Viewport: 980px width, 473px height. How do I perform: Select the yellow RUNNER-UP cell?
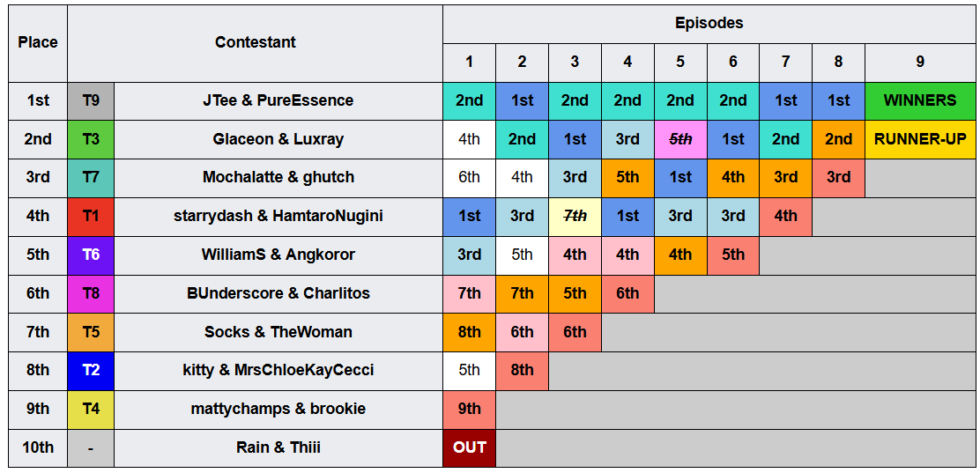click(920, 139)
